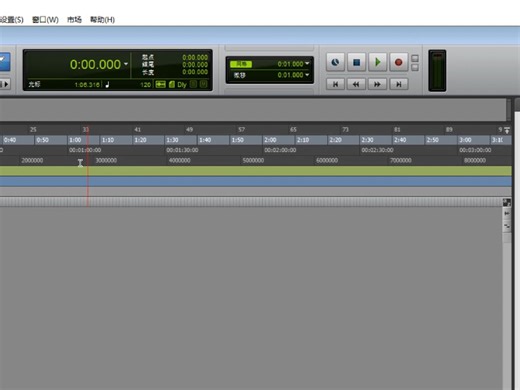Toggle the upper small square beside Record
This screenshot has height=390, width=520.
tap(415, 58)
